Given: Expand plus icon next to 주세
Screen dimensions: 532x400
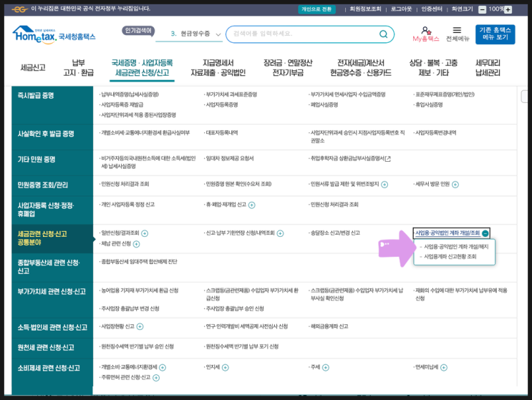Looking at the screenshot, I should [x=326, y=368].
